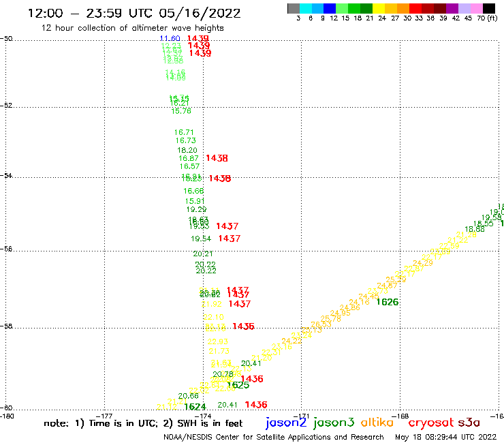Click the gray swatch in the color scale
Screen dimensions: 504x443
[x=294, y=8]
